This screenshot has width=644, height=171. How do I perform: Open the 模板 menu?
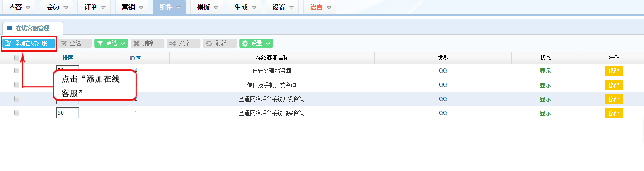tap(207, 7)
